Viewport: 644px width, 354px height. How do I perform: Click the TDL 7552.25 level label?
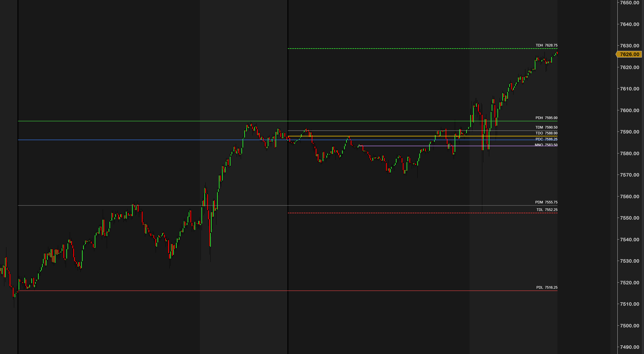547,210
